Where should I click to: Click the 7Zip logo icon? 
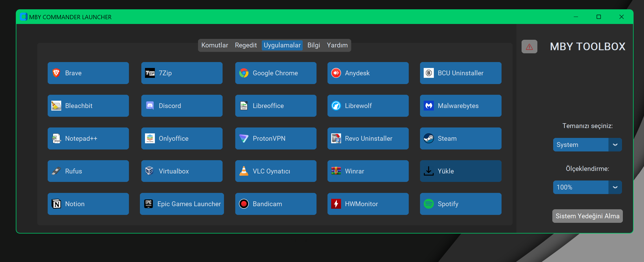point(150,73)
